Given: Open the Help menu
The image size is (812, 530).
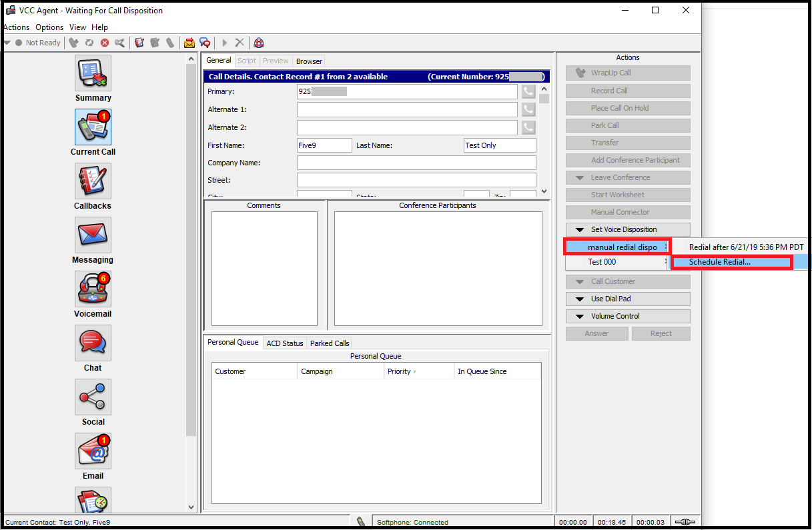Looking at the screenshot, I should [99, 27].
